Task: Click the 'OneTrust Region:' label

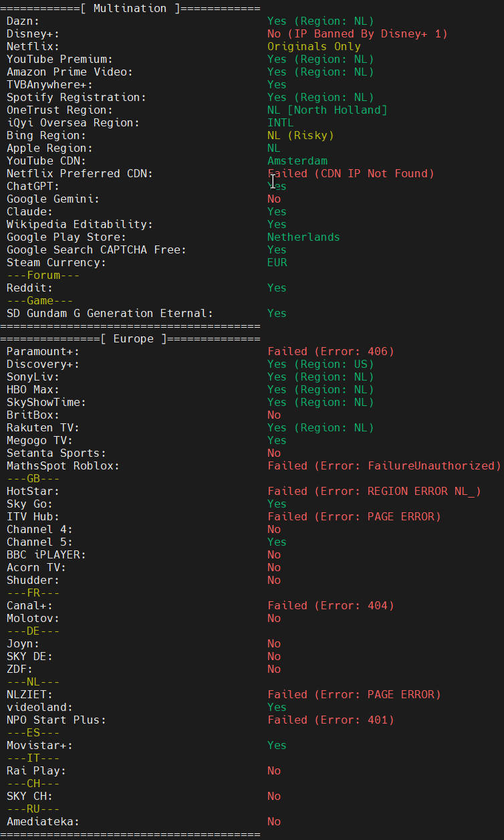Action: 59,110
